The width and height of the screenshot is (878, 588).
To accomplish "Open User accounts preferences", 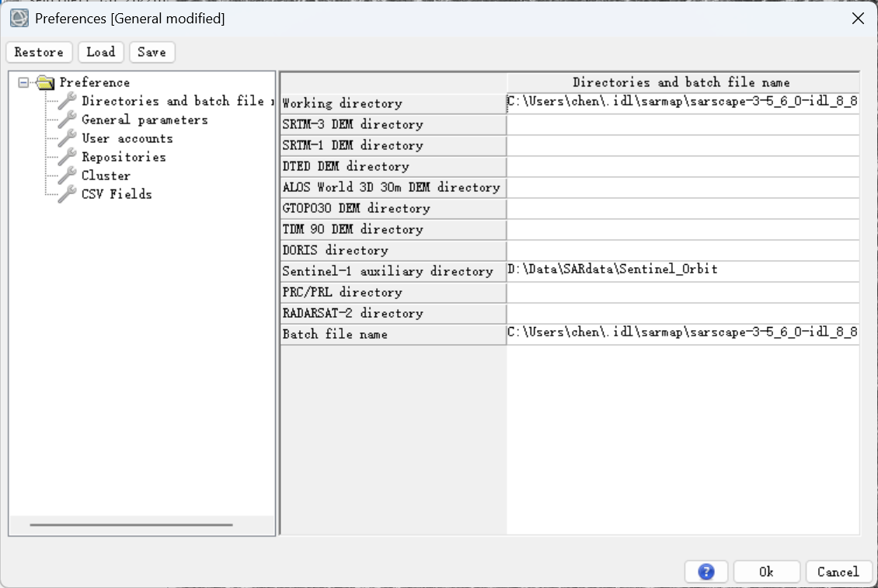I will pyautogui.click(x=127, y=138).
